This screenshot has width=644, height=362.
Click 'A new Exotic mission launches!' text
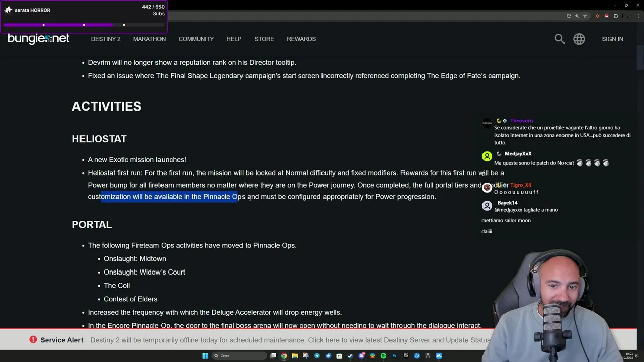(137, 160)
